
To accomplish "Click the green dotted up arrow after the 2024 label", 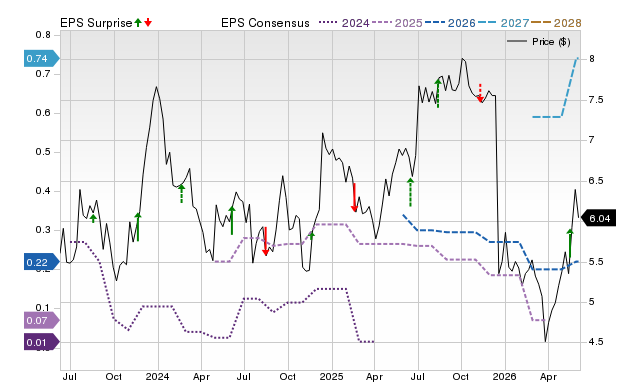I will (182, 194).
